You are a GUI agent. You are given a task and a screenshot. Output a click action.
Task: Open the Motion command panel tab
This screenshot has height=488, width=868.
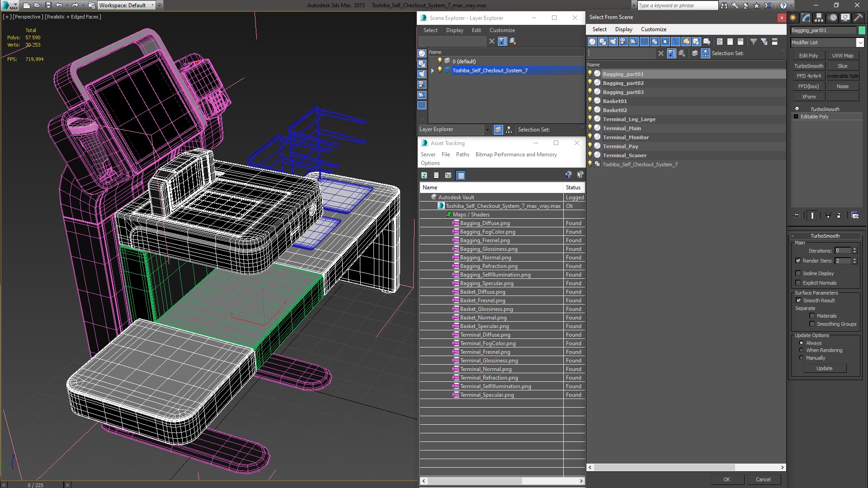(x=832, y=18)
